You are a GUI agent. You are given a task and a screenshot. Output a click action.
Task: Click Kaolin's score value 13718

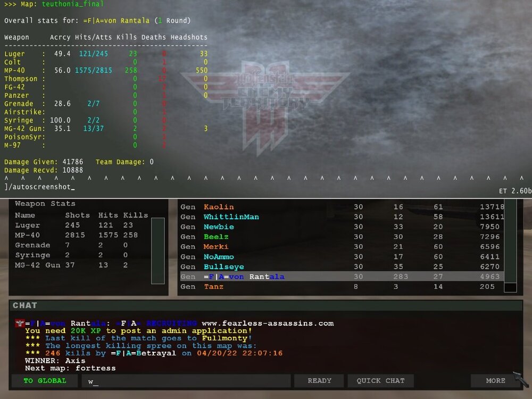(492, 207)
